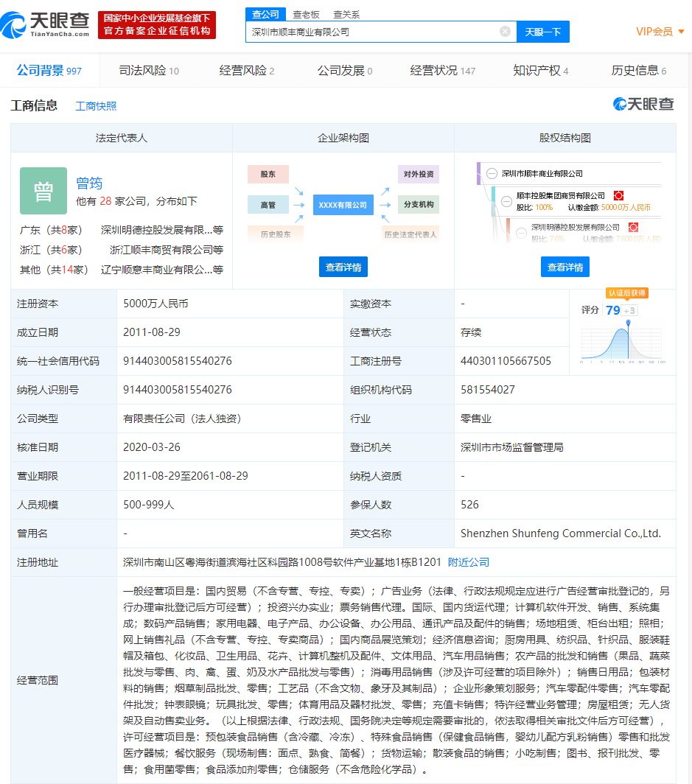Viewport: 692px width, 784px height.
Task: Click the 高管 box in structure diagram
Action: point(268,205)
